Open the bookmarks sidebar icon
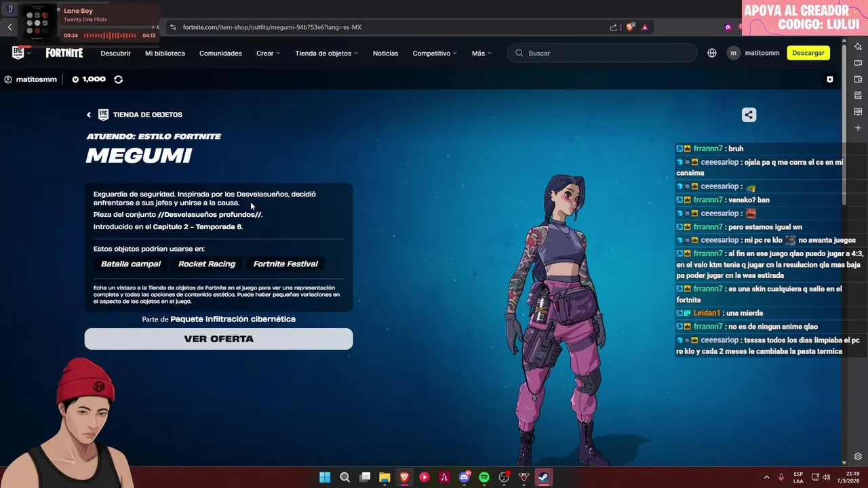The height and width of the screenshot is (488, 868). point(858,96)
